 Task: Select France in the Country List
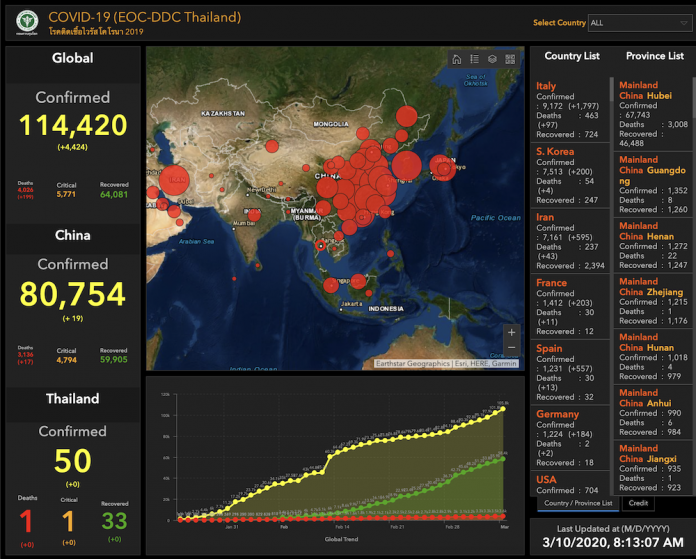(x=570, y=307)
